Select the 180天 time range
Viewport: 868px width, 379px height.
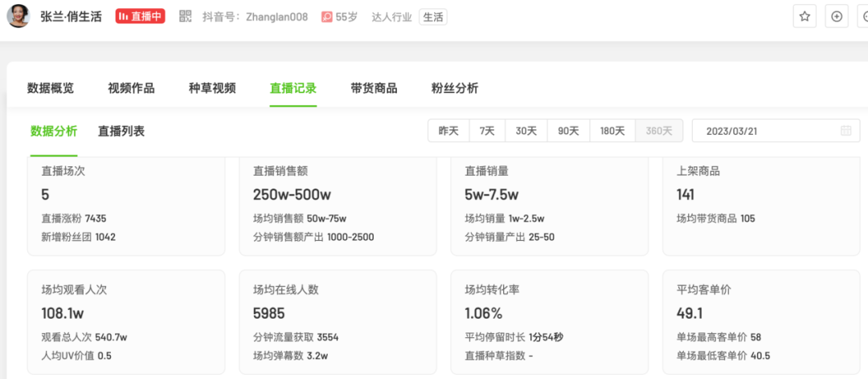(x=612, y=131)
